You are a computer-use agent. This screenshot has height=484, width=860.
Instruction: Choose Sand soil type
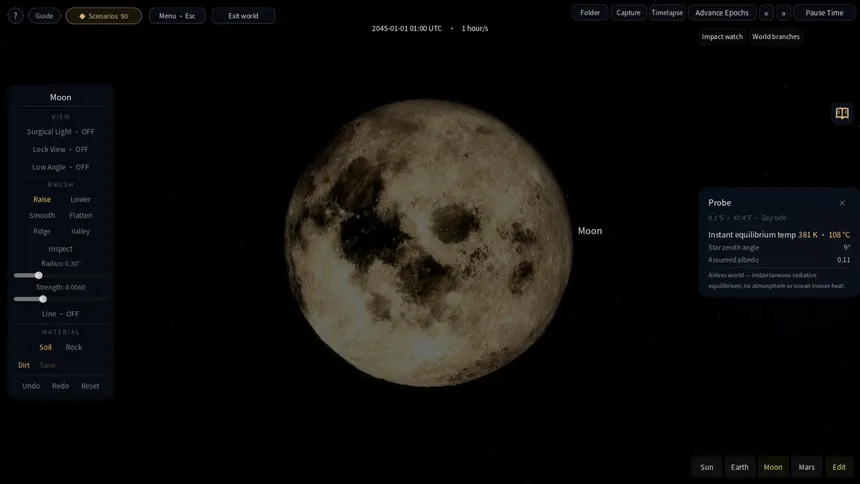[47, 365]
